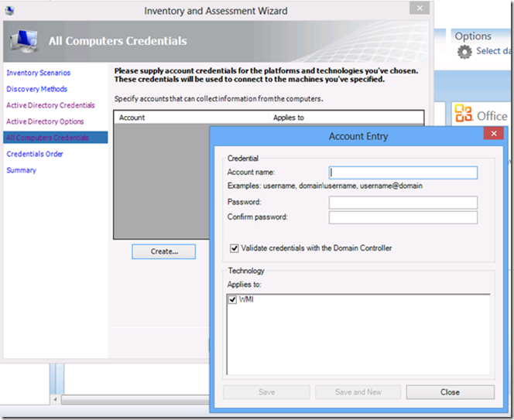
Task: Click the horizontal scrollbar left arrow
Action: pos(56,399)
